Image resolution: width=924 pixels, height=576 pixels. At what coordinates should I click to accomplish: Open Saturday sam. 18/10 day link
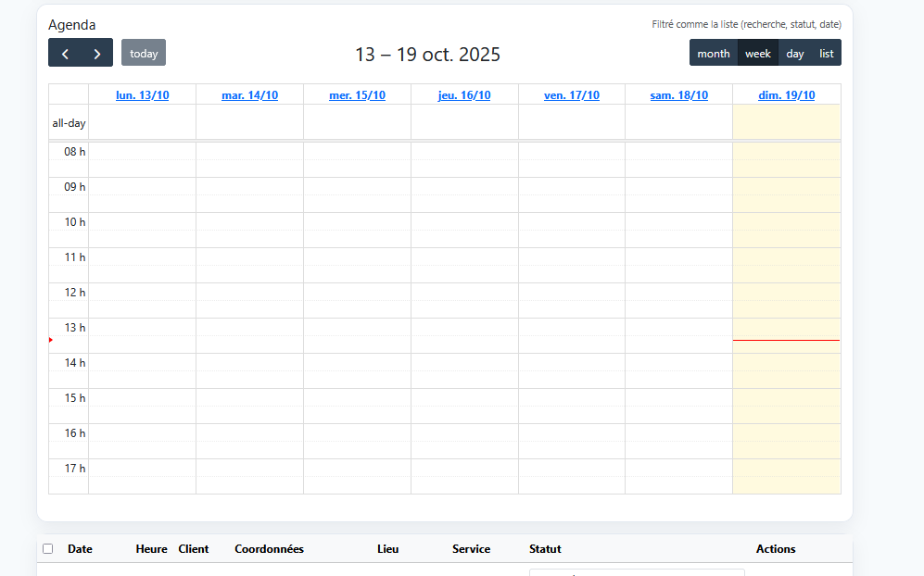coord(679,95)
